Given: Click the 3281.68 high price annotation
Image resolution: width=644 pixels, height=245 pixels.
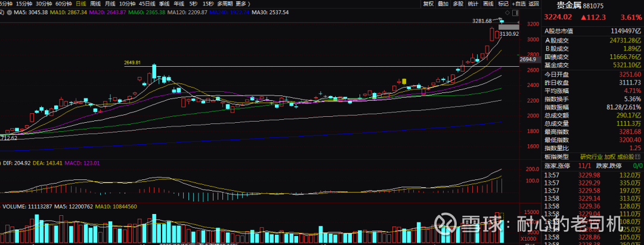Looking at the screenshot, I should coord(482,20).
